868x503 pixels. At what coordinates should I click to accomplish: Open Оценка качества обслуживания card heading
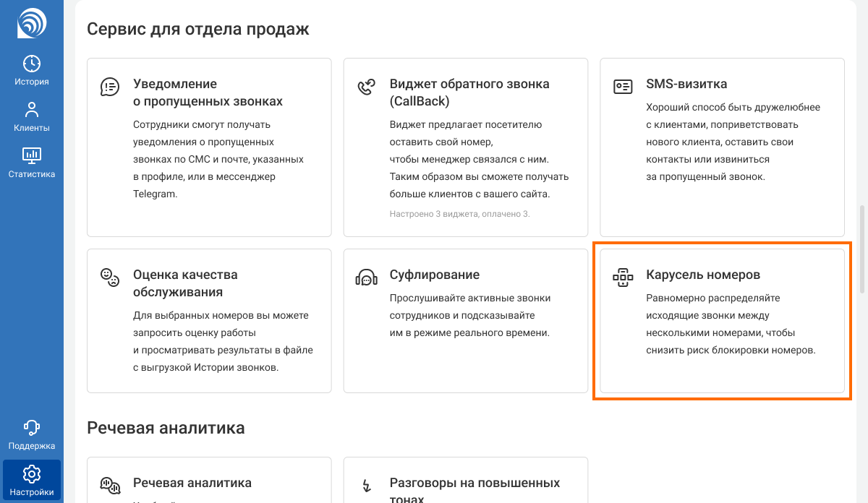(x=185, y=283)
